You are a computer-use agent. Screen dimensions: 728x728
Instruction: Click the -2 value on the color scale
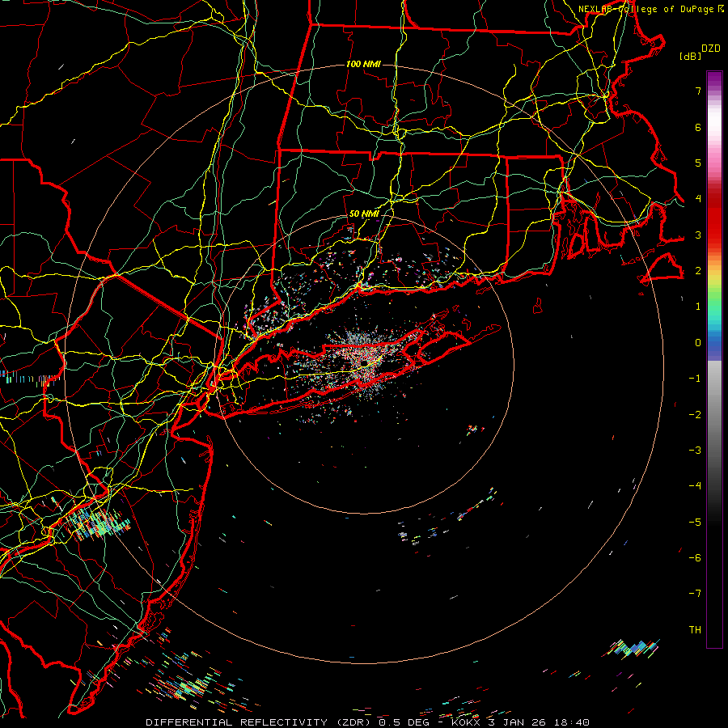[x=695, y=415]
